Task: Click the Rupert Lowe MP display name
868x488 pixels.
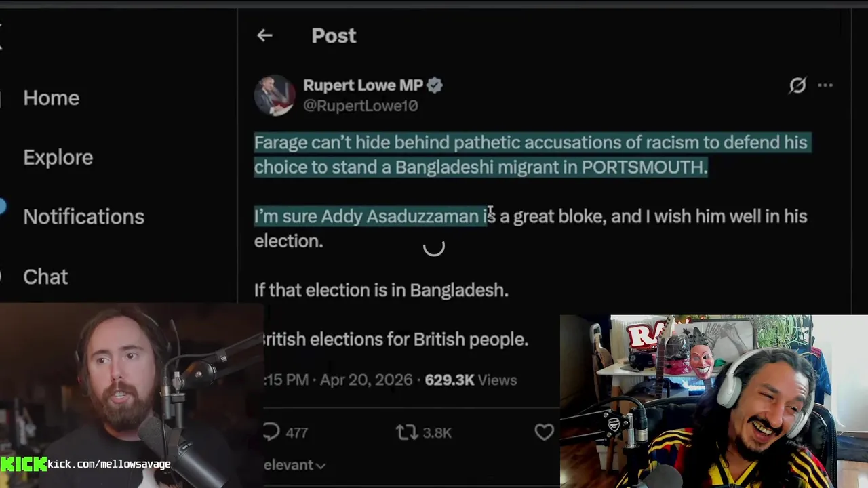Action: coord(363,85)
